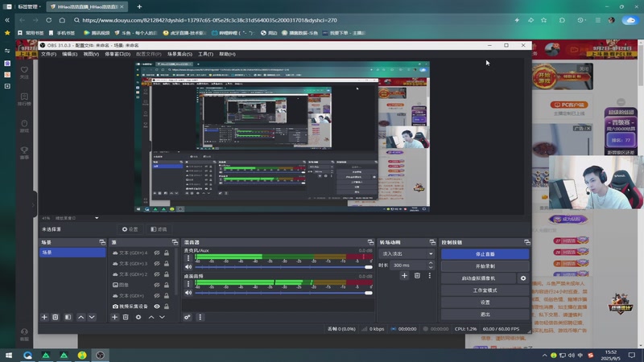Move scene down arrow in Scenes panel

pos(92,317)
